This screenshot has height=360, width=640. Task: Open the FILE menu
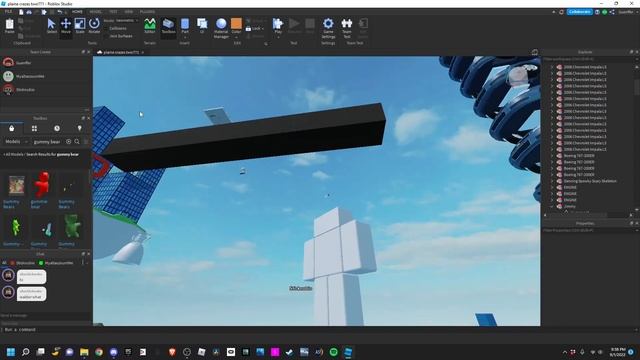[x=9, y=12]
